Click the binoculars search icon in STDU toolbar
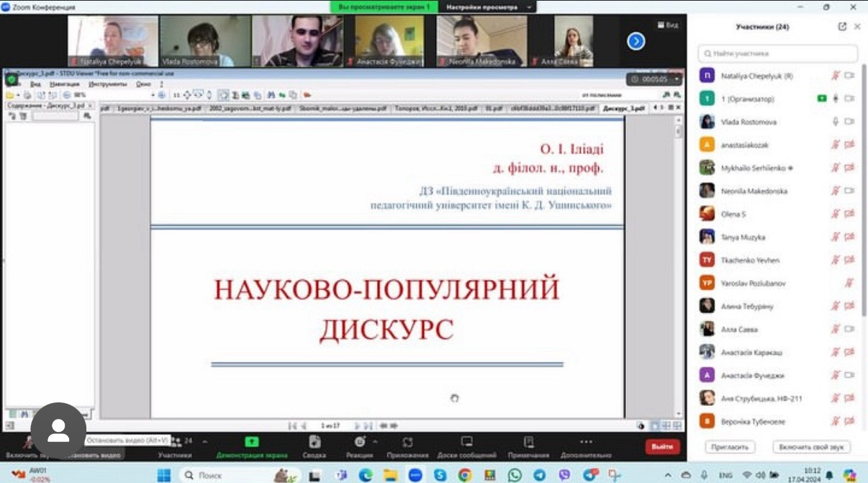This screenshot has width=868, height=483. pyautogui.click(x=271, y=94)
